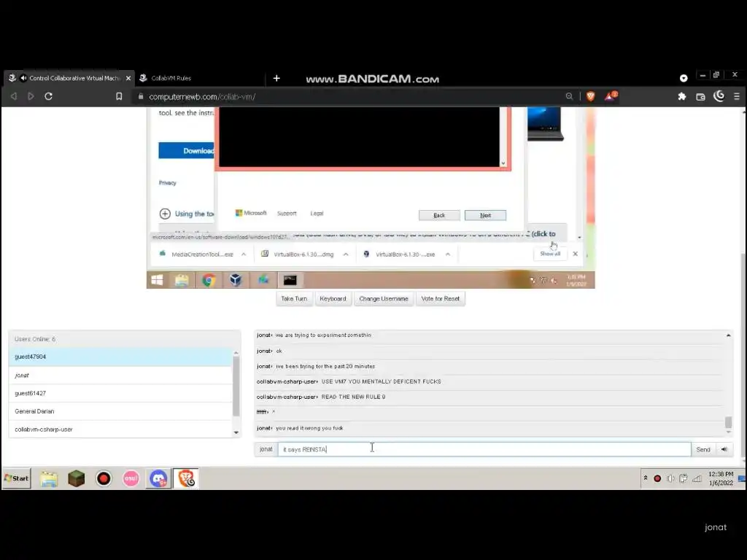The height and width of the screenshot is (560, 747).
Task: Open Chrome in VM taskbar
Action: [x=208, y=281]
